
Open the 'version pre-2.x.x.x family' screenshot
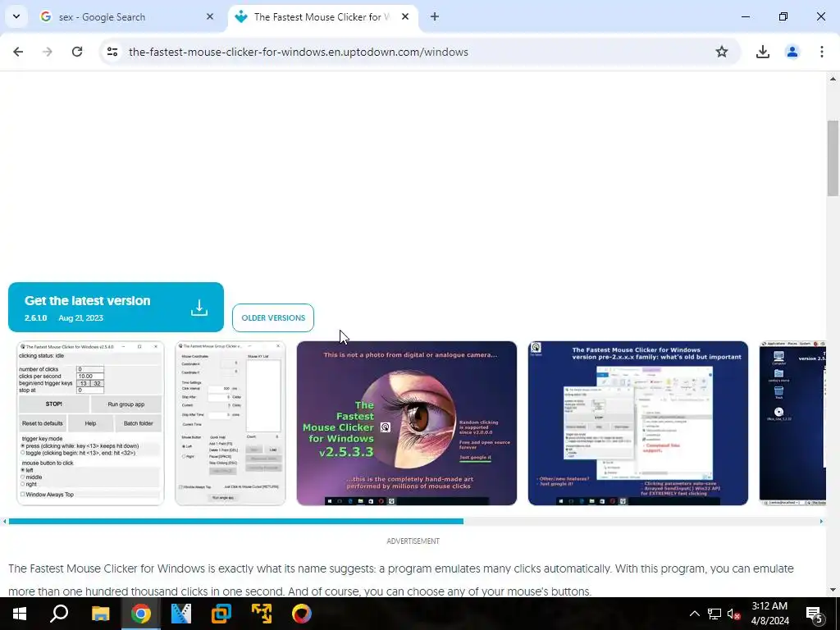pos(638,423)
